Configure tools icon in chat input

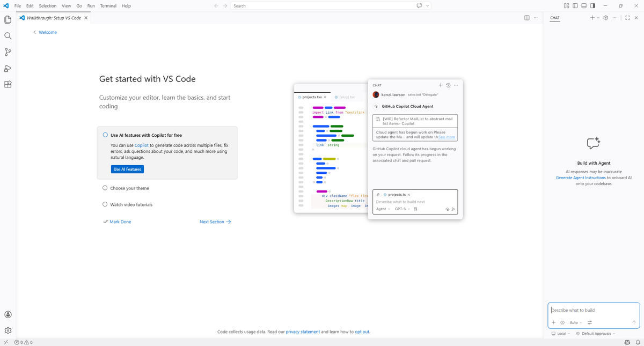pos(590,322)
